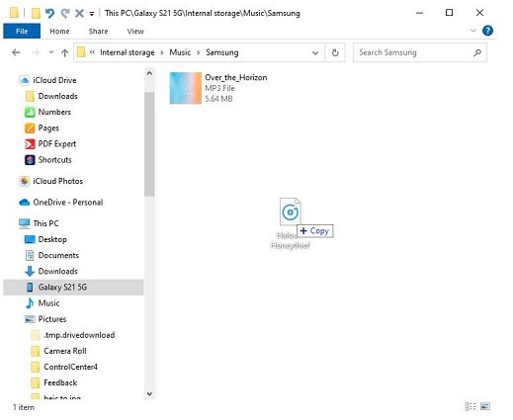The height and width of the screenshot is (420, 513).
Task: Select the Over_the_Horizon album art thumbnail
Action: click(x=186, y=88)
